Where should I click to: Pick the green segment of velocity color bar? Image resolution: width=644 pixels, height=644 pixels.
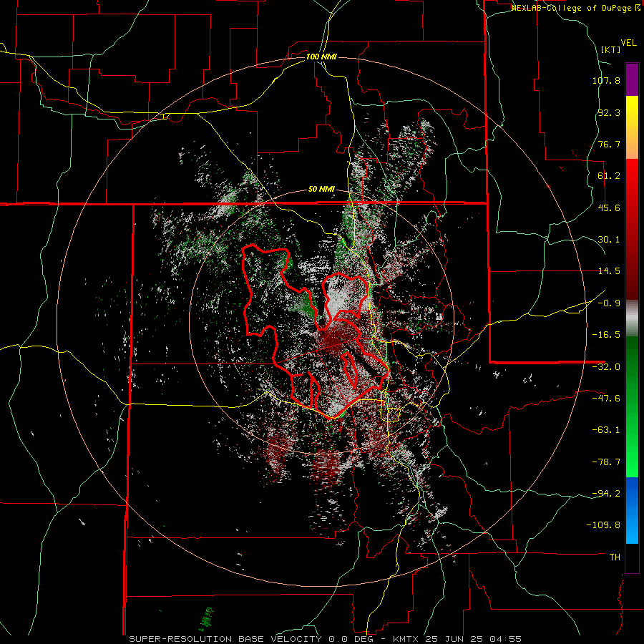point(632,406)
